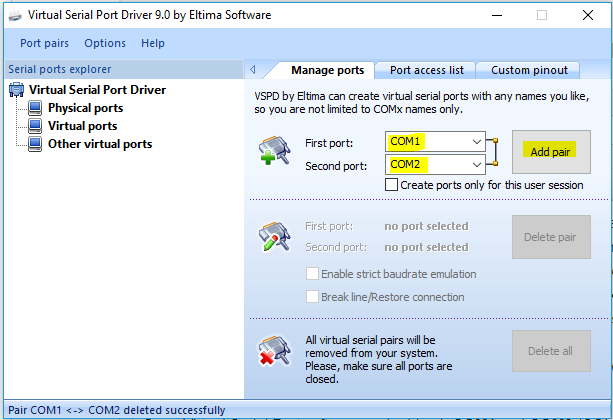Click the delete all pairs connector icon
Viewport: 613px width, 420px height.
point(274,350)
